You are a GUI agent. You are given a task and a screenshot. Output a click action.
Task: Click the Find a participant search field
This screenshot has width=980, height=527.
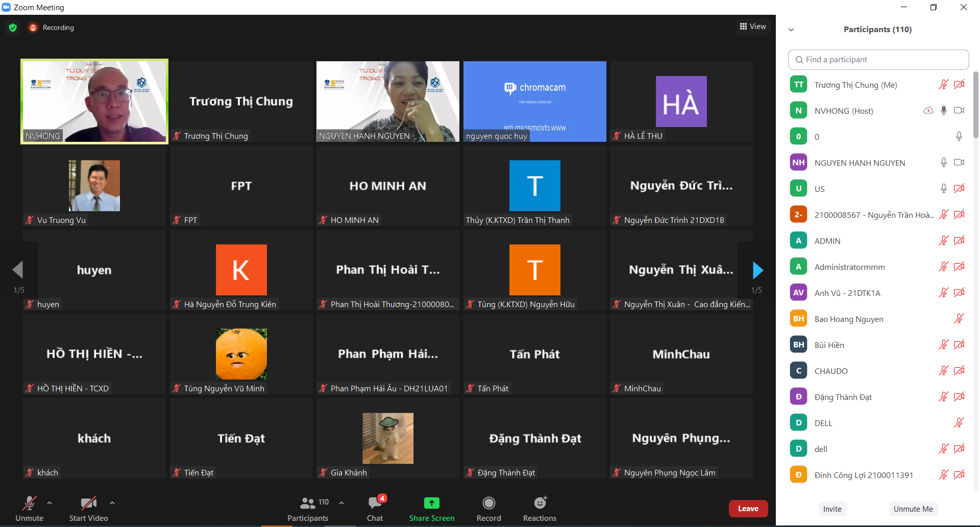pos(878,60)
